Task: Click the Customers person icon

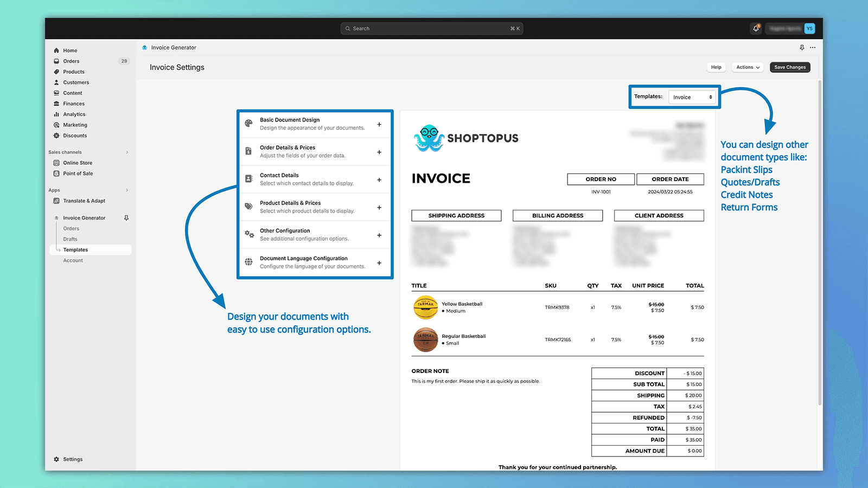Action: click(56, 82)
